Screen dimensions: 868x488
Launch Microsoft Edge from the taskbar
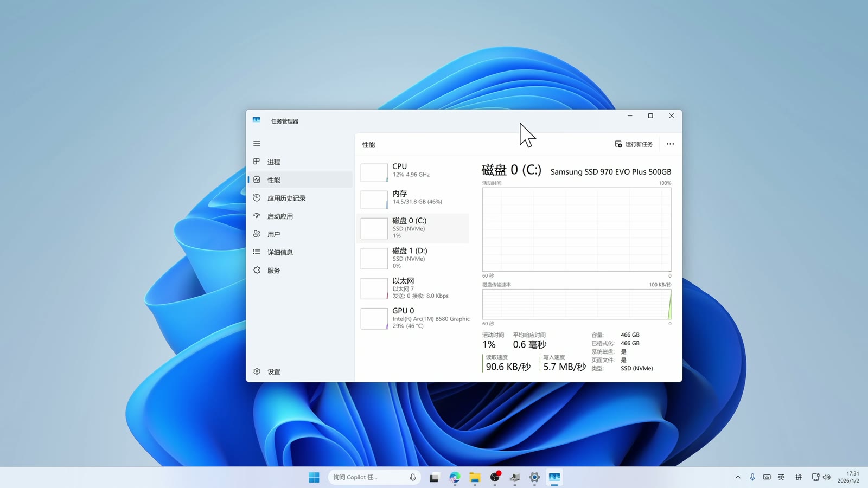pos(455,477)
